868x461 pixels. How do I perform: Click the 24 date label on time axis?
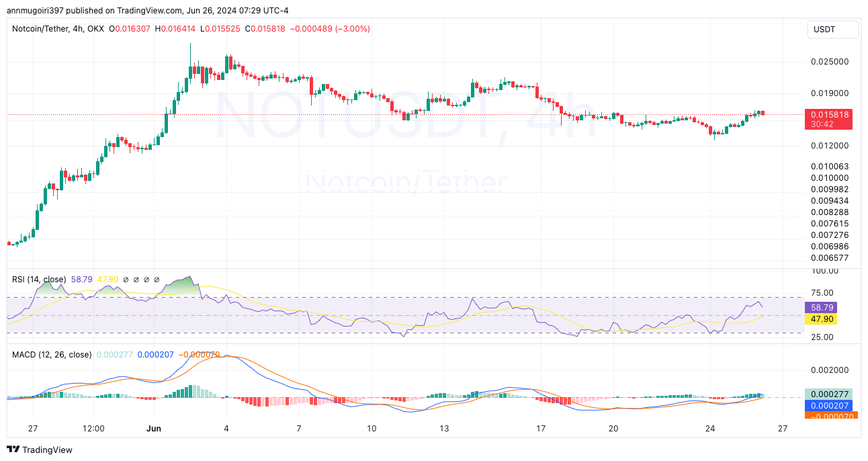[x=709, y=428]
